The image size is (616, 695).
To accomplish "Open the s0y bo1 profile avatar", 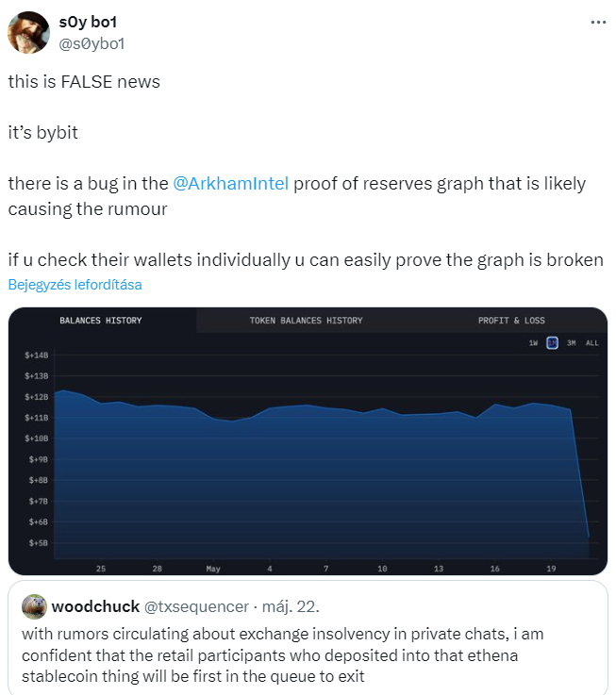I will (x=29, y=33).
